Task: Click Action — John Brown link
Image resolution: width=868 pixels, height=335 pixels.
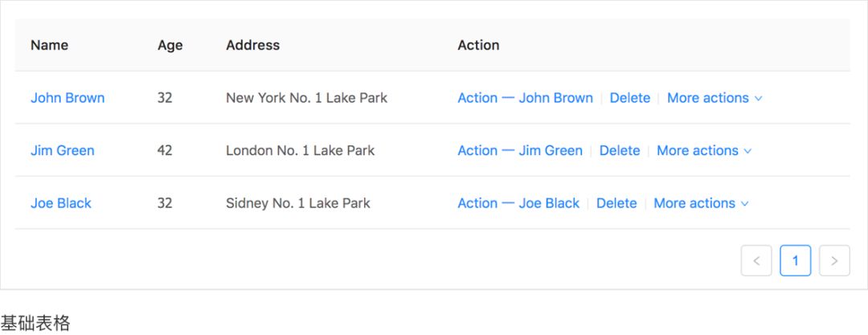Action: click(526, 98)
